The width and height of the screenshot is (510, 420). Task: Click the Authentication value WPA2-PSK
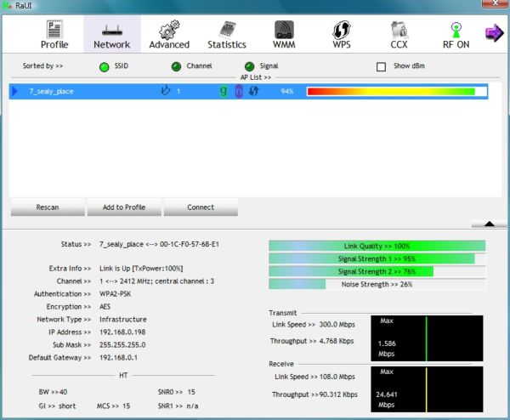tap(115, 294)
